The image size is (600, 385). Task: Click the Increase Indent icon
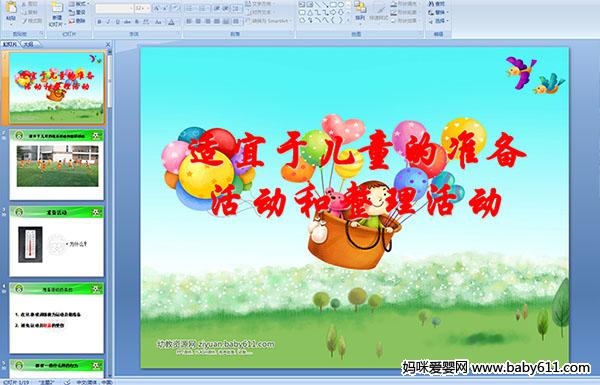coord(226,8)
